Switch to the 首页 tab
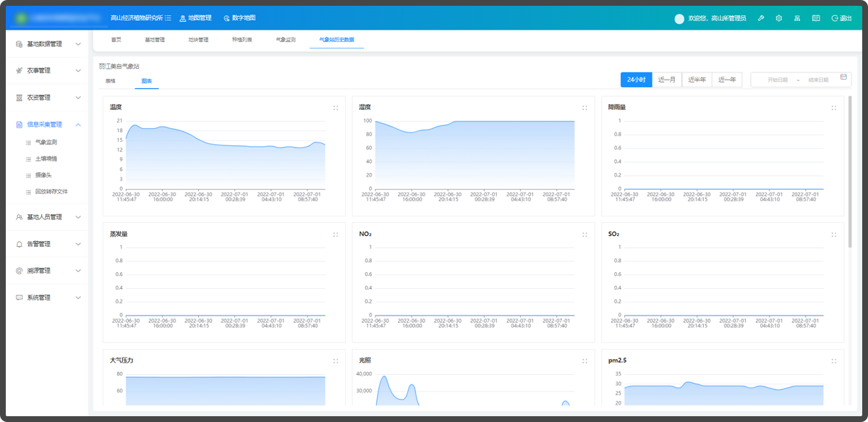This screenshot has height=422, width=868. pyautogui.click(x=116, y=40)
